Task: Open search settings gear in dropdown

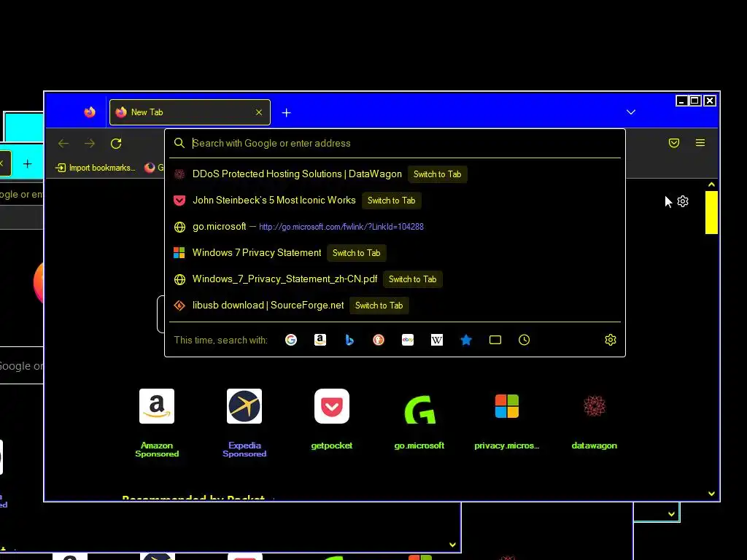Action: [611, 340]
